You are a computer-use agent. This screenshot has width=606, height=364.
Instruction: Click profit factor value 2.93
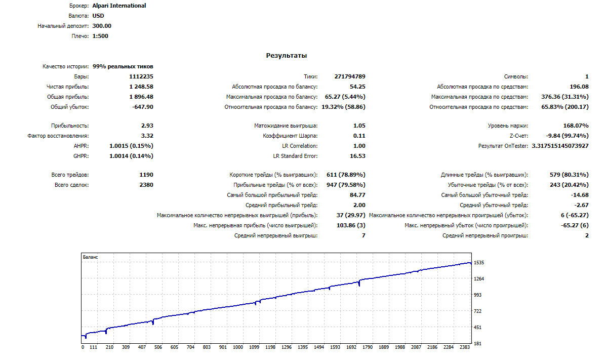tap(147, 126)
